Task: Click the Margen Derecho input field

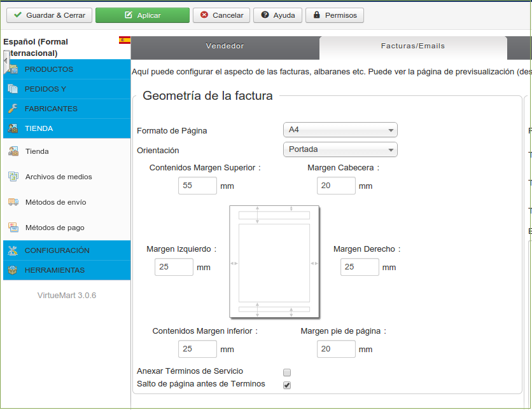Action: pyautogui.click(x=360, y=267)
